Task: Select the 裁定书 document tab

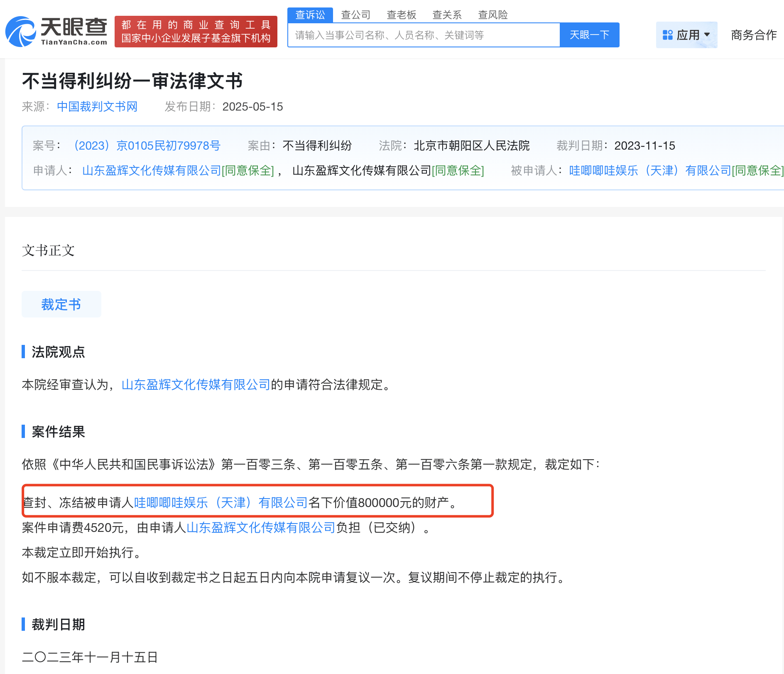Action: click(61, 304)
